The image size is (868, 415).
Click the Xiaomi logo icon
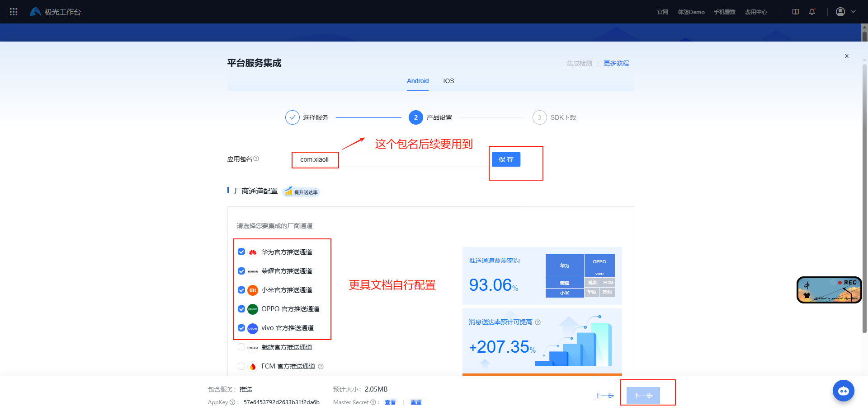(253, 290)
